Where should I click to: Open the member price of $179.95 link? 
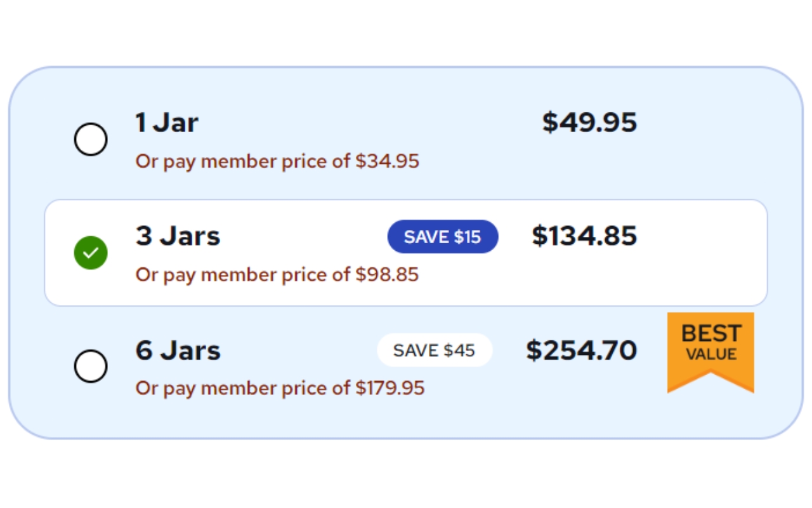(x=280, y=388)
